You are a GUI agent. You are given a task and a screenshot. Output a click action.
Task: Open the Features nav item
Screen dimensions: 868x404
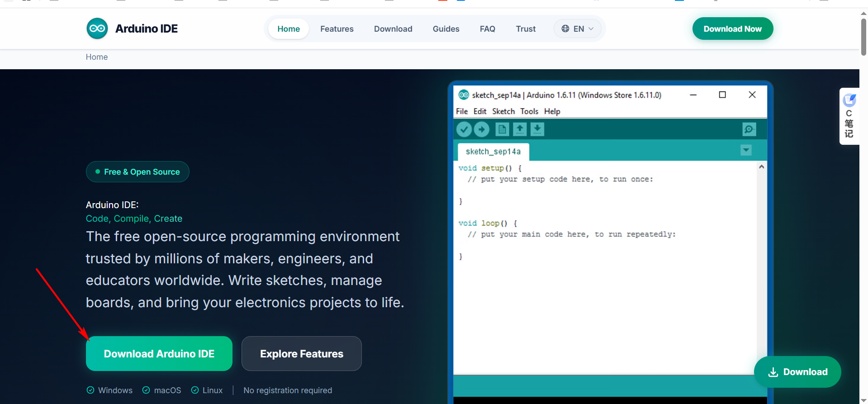(x=337, y=29)
